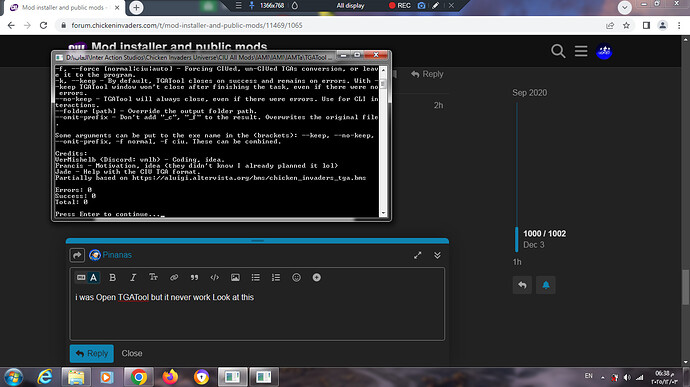Close the composer draft
Viewport: 690px width, 387px height.
[x=132, y=354]
